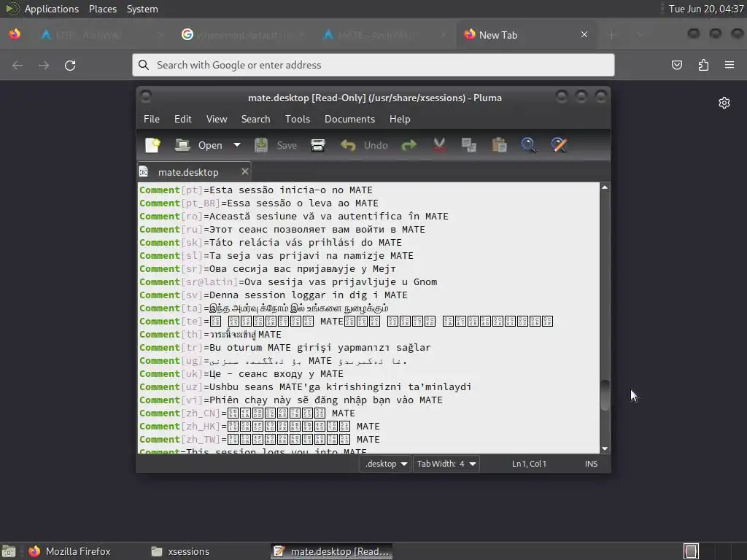This screenshot has width=747, height=560.
Task: Switch to mate.desktop Pluma taskbar entry
Action: [x=332, y=551]
